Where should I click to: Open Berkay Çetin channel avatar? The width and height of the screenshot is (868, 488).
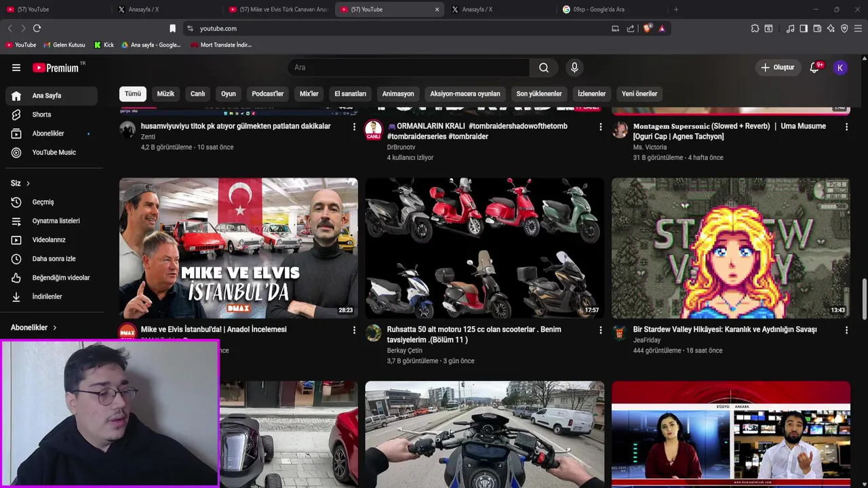[374, 333]
